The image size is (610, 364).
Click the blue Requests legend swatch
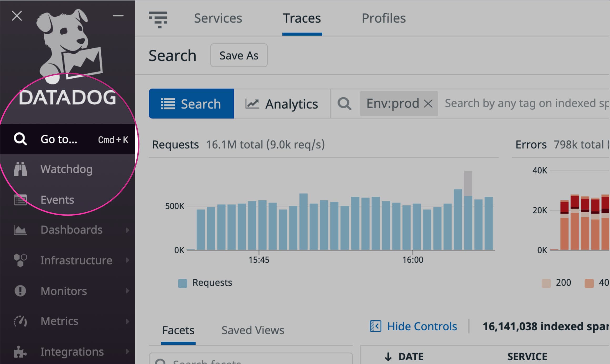pos(182,282)
